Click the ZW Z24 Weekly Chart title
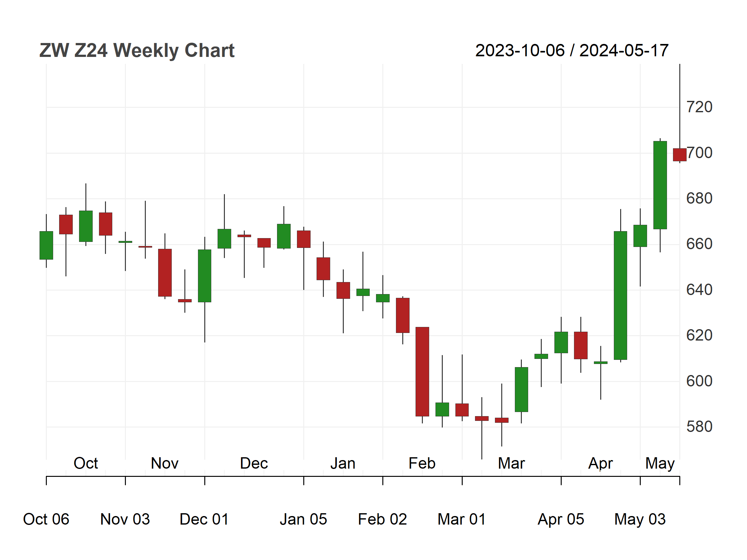This screenshot has width=747, height=560. click(137, 51)
